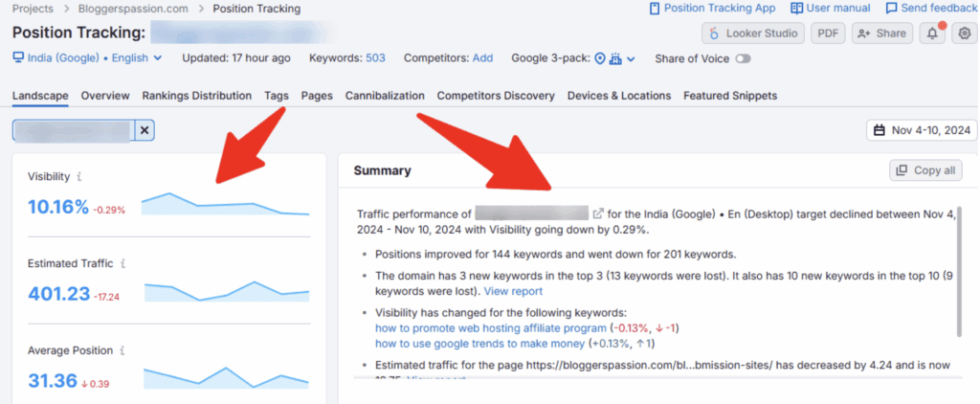The height and width of the screenshot is (404, 980).
Task: Click Projects breadcrumb
Action: [33, 9]
